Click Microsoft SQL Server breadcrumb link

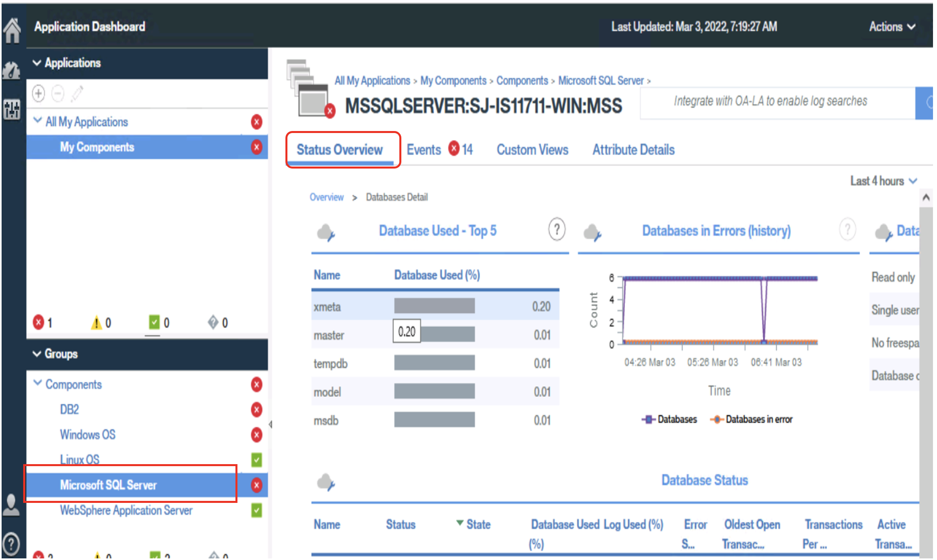(601, 81)
